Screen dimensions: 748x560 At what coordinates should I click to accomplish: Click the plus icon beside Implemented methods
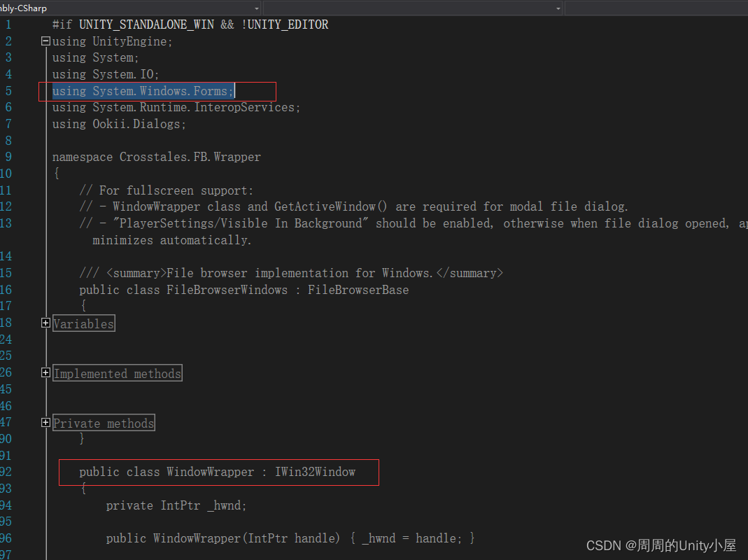(x=45, y=372)
